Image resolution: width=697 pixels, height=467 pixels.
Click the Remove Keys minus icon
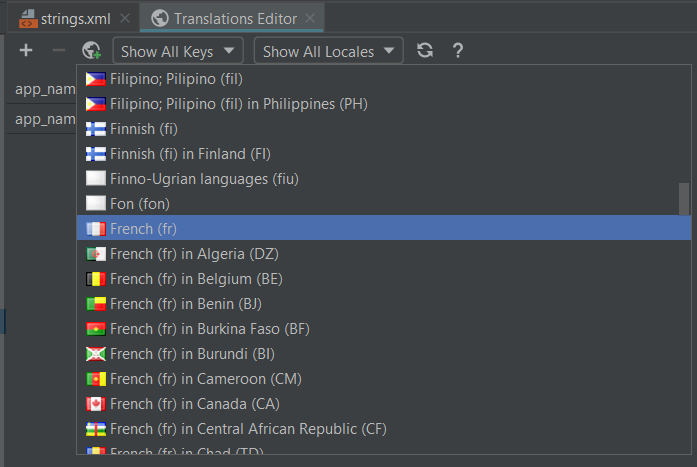[x=58, y=51]
